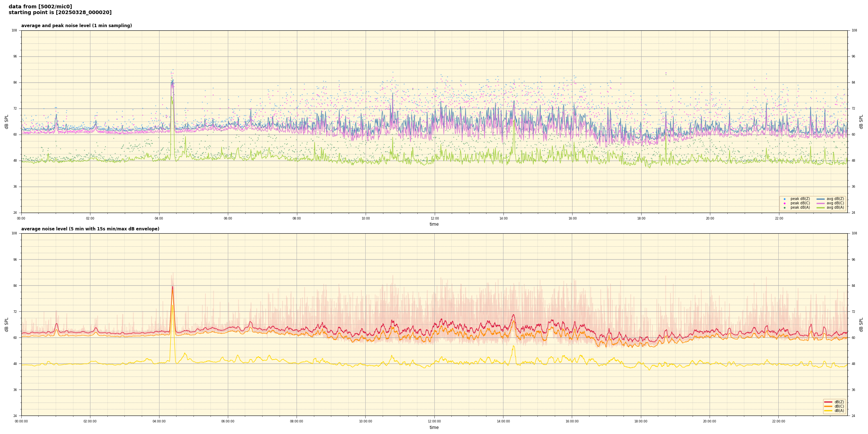Click the 'average and peak noise level' chart title
The image size is (868, 434).
click(x=76, y=26)
